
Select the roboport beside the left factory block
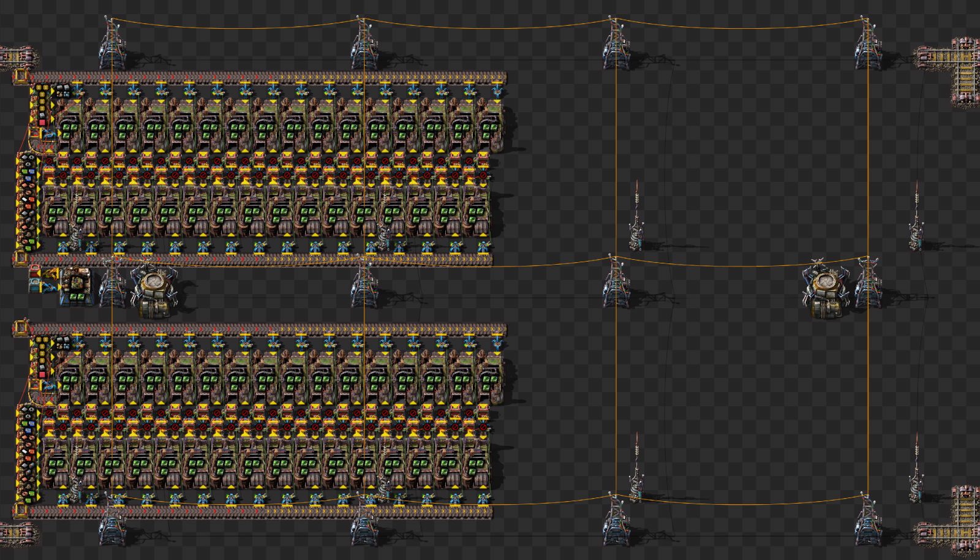pos(153,290)
